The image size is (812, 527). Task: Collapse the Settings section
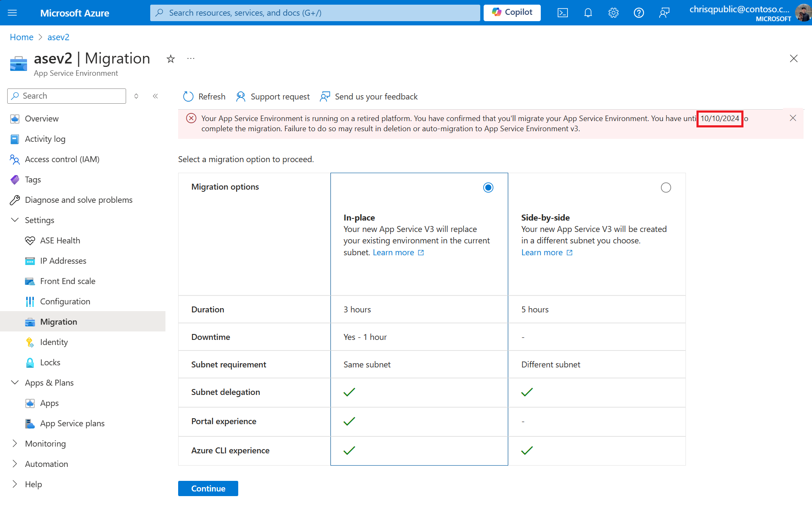15,220
